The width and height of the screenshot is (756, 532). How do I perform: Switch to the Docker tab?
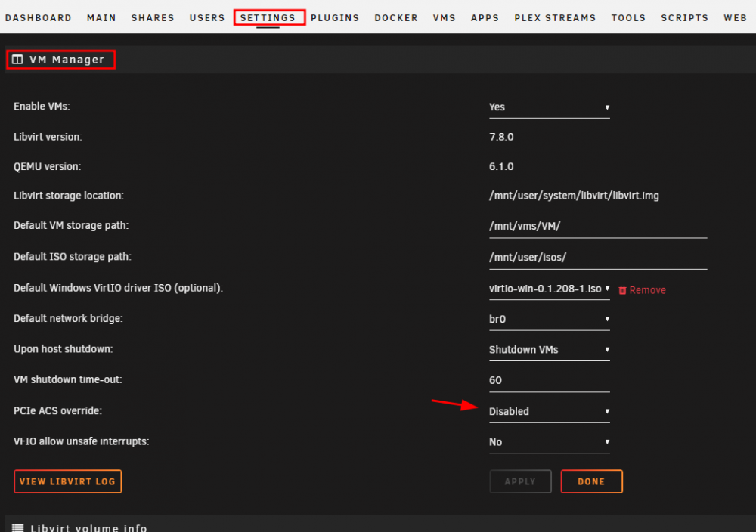tap(396, 18)
